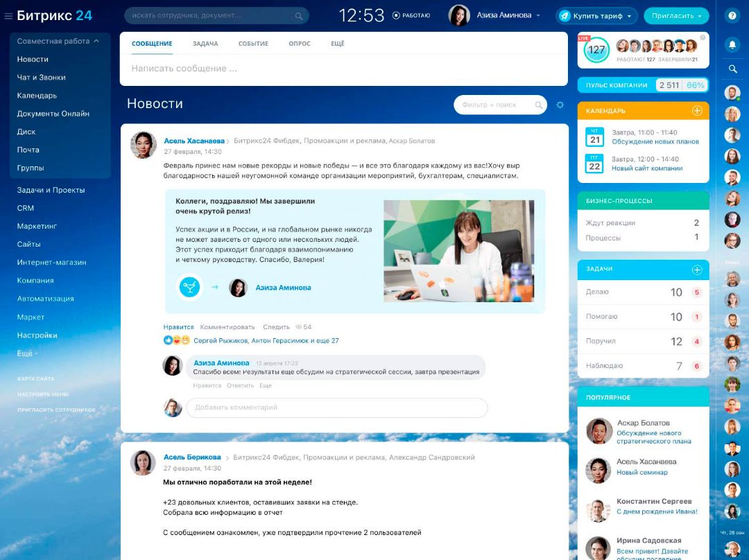The image size is (749, 560).
Task: Open Задачи и Проекты menu item
Action: click(51, 190)
